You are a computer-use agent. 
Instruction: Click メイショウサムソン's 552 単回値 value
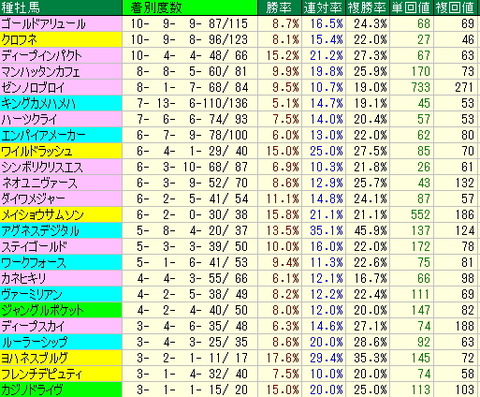(x=421, y=215)
